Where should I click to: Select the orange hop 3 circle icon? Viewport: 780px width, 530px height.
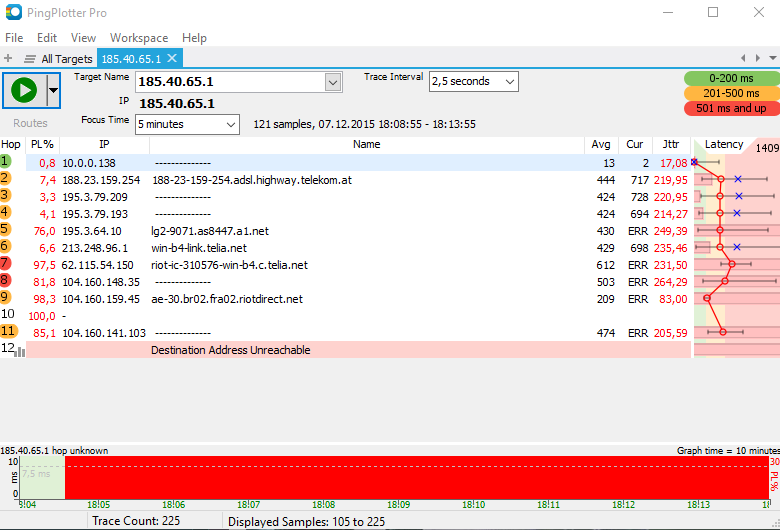(5, 195)
